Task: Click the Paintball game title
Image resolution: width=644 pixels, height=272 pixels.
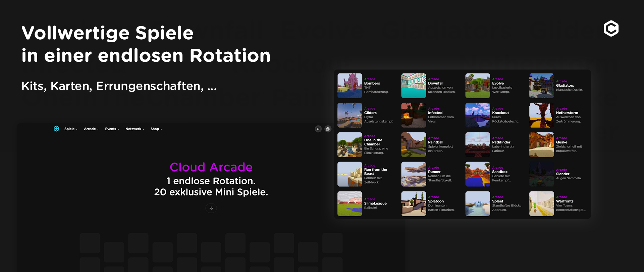Action: 436,142
